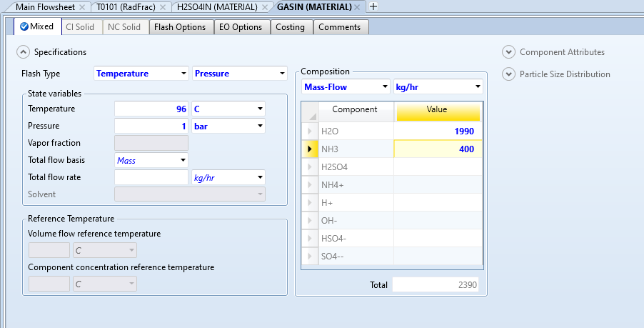Close the H2SO4IN (MATERIAL) tab
The width and height of the screenshot is (644, 328).
pos(265,6)
